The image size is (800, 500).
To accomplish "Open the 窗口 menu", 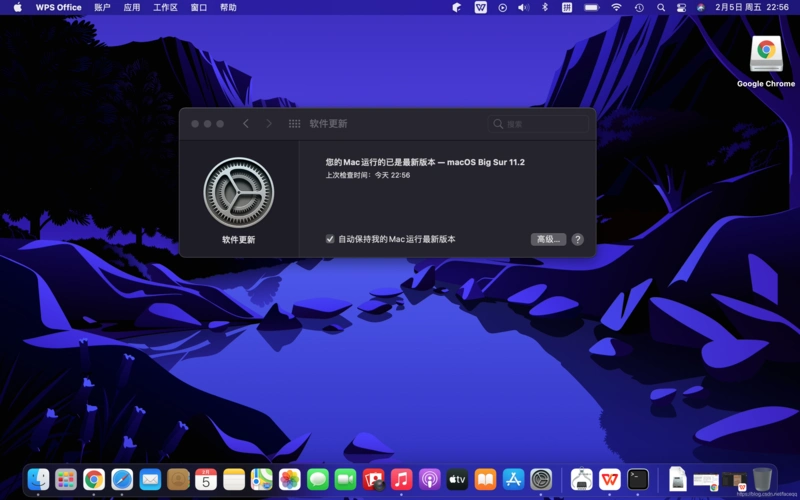I will pos(198,7).
